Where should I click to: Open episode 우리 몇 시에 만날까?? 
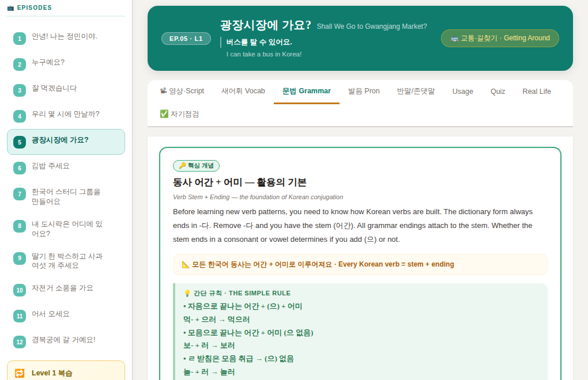(x=66, y=116)
